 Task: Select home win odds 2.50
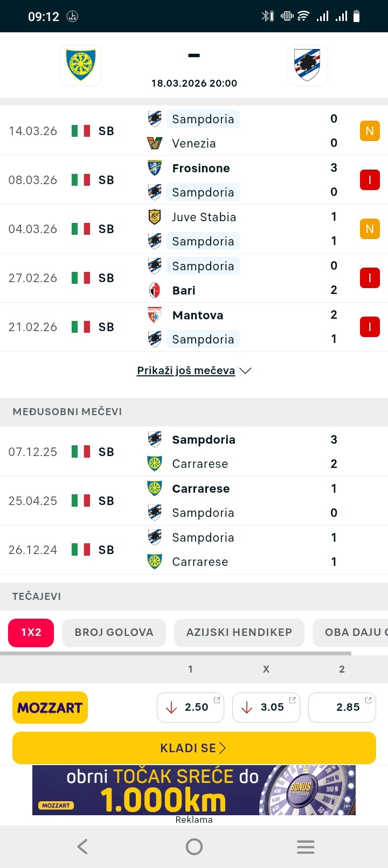pyautogui.click(x=190, y=707)
